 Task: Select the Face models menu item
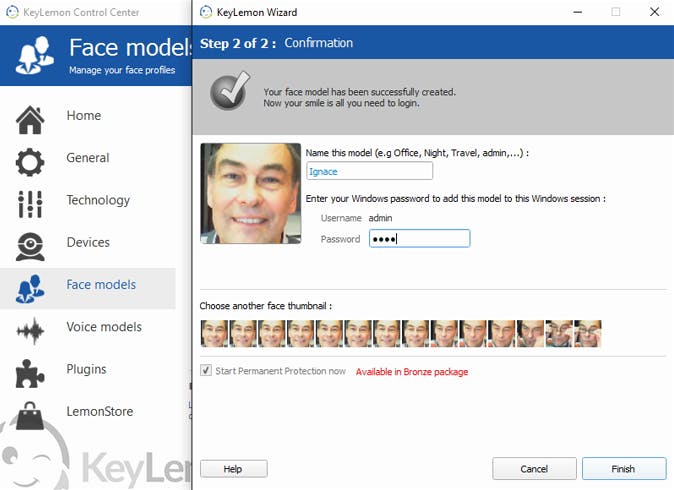(x=101, y=285)
